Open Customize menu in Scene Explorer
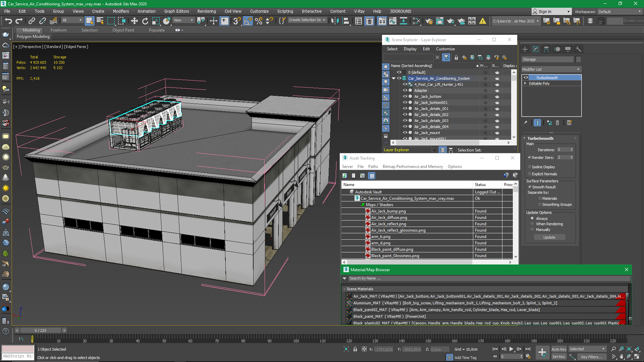The width and height of the screenshot is (644, 362). click(x=445, y=49)
